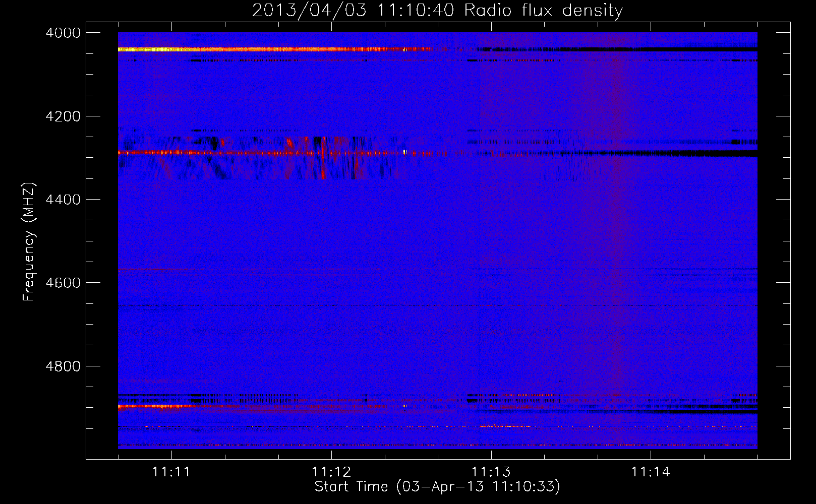Select the 11:14 time tick label

point(651,472)
